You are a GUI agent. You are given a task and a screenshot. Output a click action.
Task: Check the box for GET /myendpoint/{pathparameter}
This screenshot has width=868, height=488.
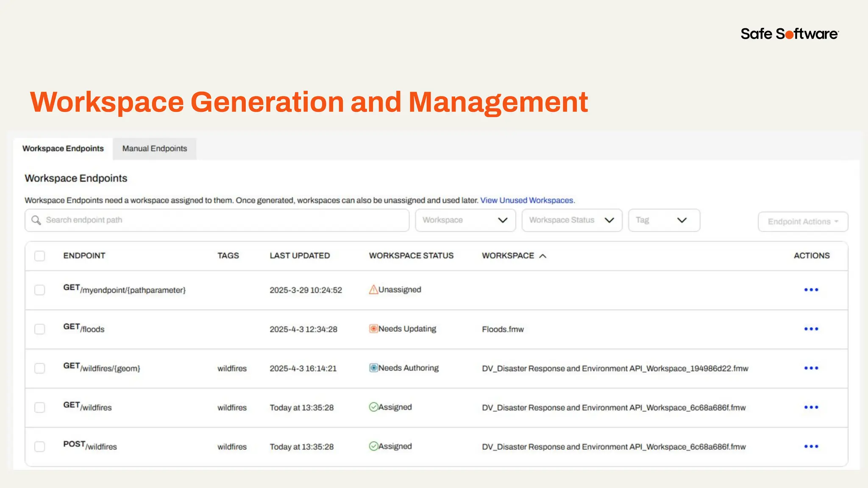(40, 290)
